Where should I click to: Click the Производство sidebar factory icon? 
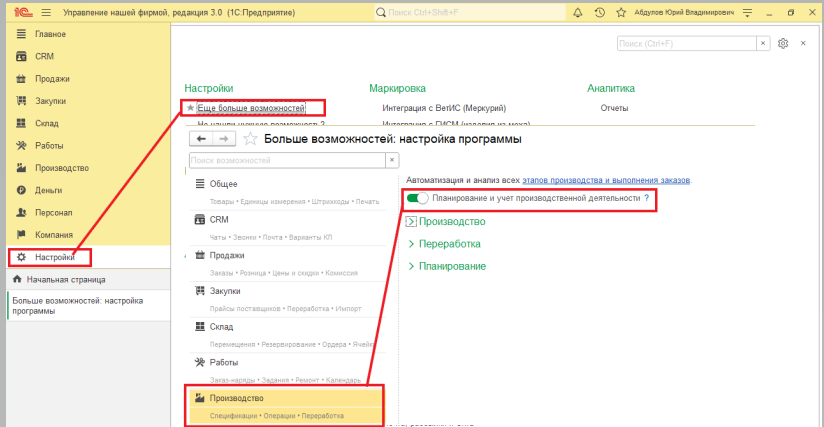pos(21,168)
